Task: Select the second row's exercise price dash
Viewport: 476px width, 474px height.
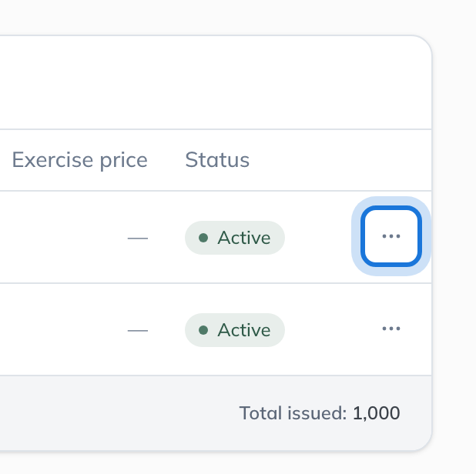Action: (138, 331)
